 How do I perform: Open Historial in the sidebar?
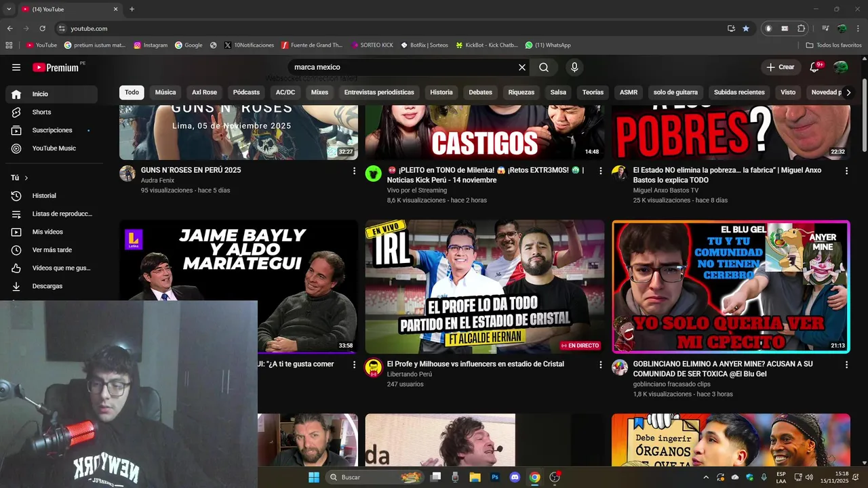(x=52, y=196)
